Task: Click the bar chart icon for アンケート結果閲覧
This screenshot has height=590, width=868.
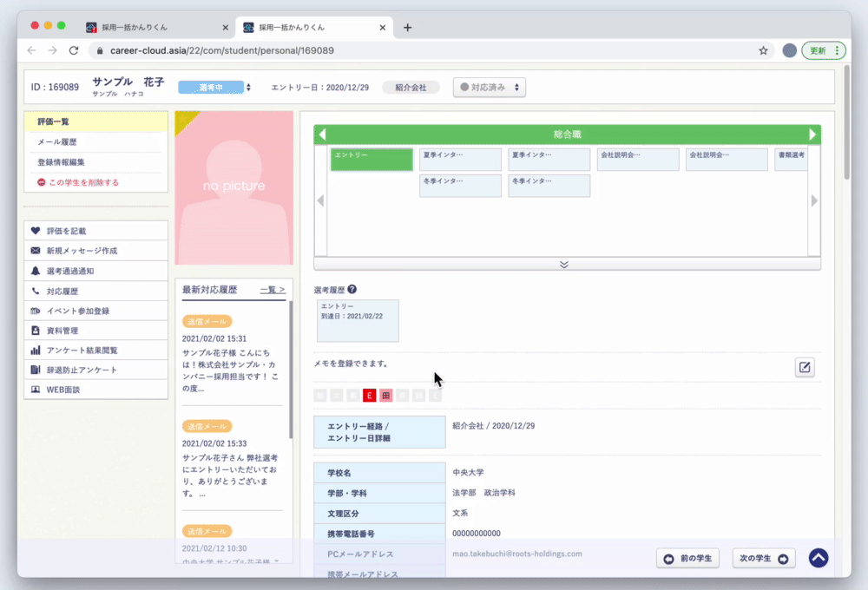Action: coord(36,351)
